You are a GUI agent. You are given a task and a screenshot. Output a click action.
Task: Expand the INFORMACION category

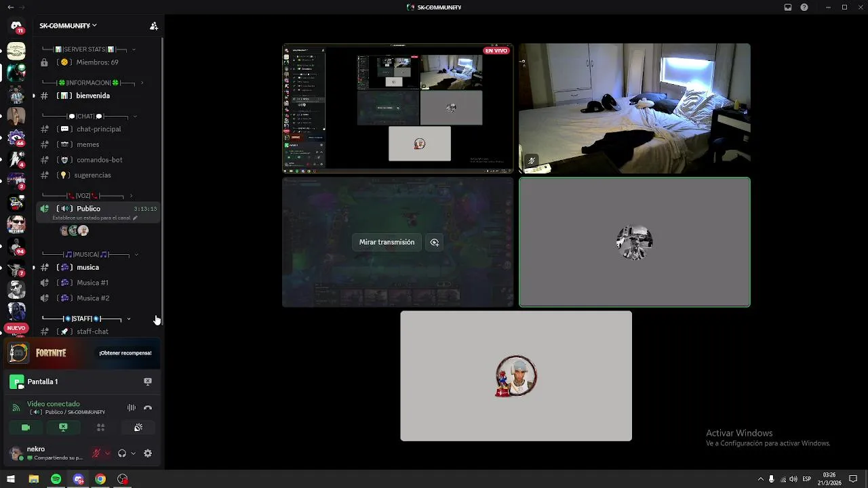point(92,83)
